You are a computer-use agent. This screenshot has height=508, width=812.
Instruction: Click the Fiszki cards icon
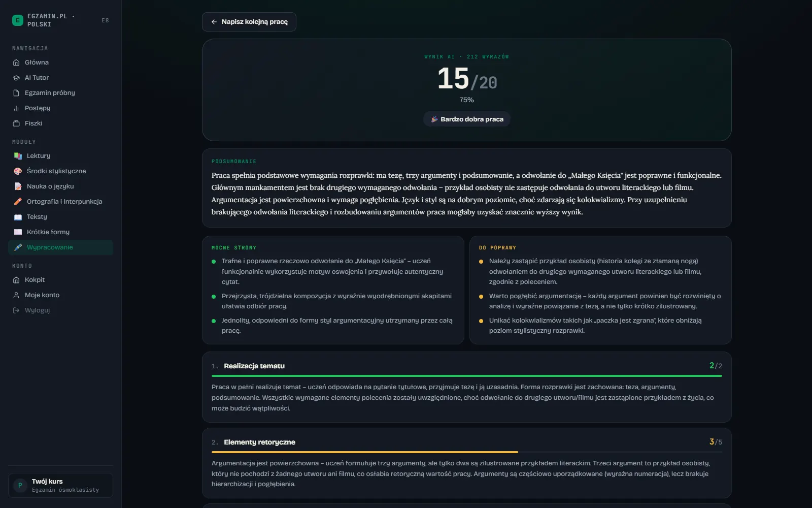pyautogui.click(x=16, y=123)
